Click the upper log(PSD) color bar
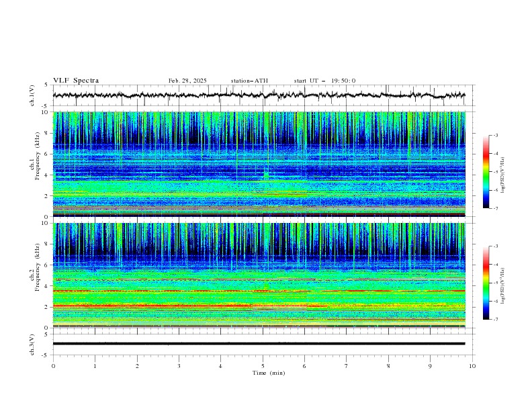Image resolution: width=532 pixels, height=411 pixels. (x=486, y=172)
